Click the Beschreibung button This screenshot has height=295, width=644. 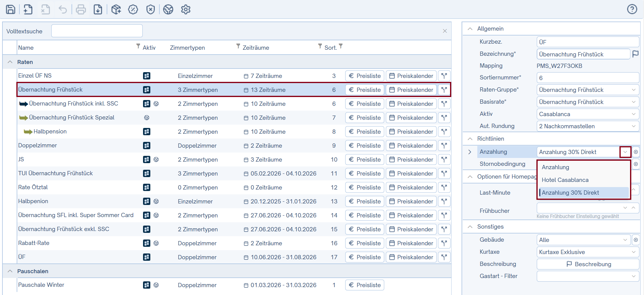[x=588, y=264]
